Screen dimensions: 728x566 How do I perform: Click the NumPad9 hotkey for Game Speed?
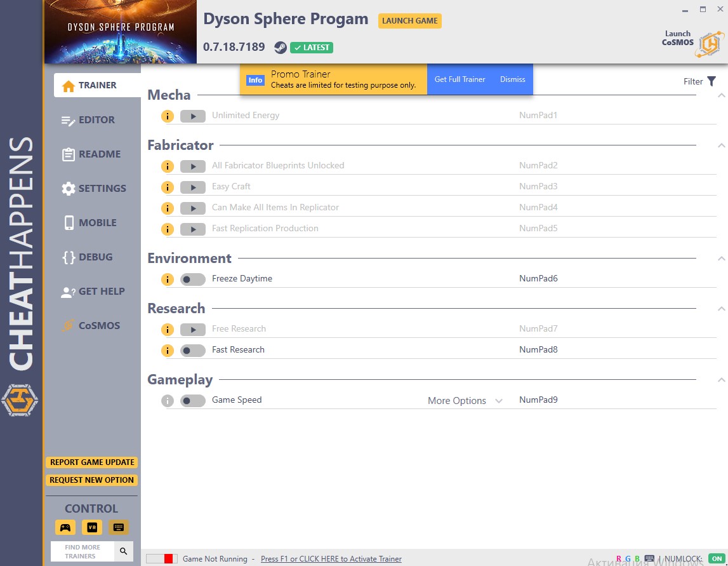(x=538, y=400)
